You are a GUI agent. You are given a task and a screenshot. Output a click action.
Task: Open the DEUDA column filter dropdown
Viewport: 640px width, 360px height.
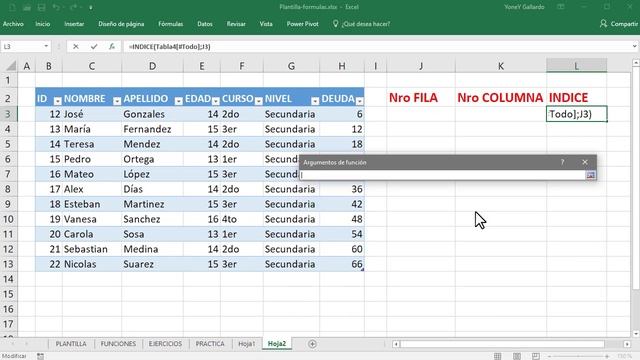click(x=359, y=101)
